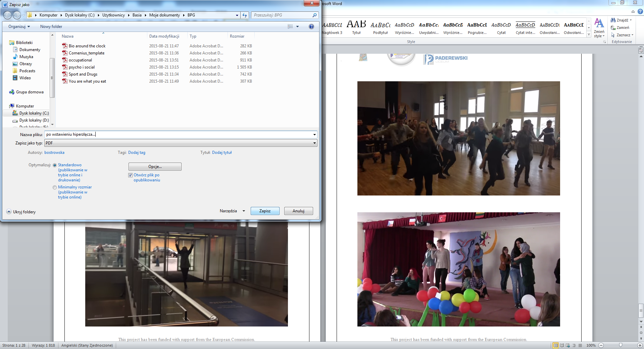
Task: Click the Anuluj button
Action: 298,211
